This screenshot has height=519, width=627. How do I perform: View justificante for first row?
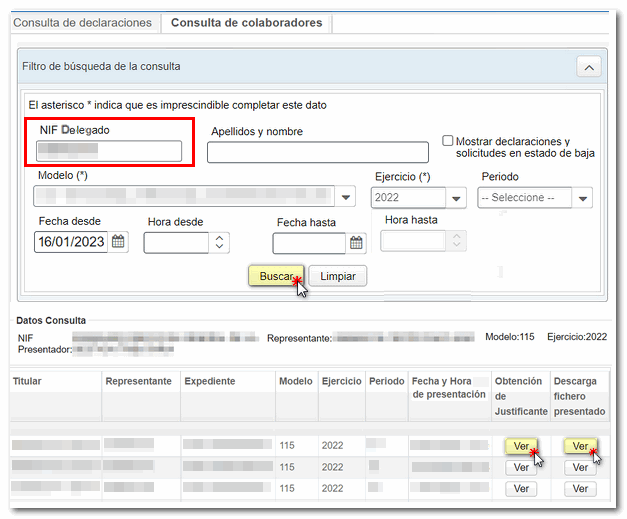pos(520,446)
